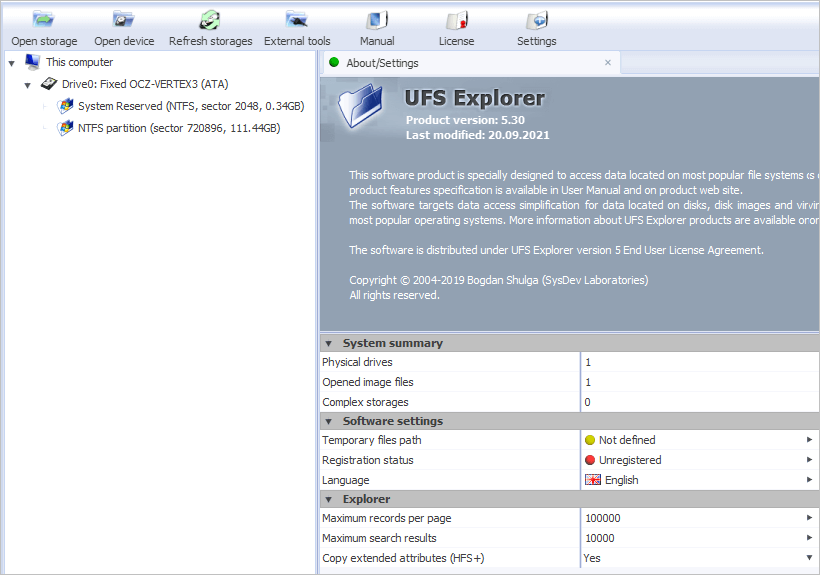Click the Open device label
This screenshot has width=820, height=575.
(x=124, y=41)
